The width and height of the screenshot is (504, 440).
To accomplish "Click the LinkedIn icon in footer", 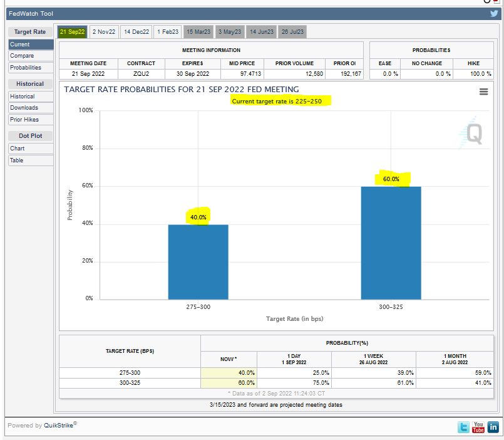I will coord(493,427).
